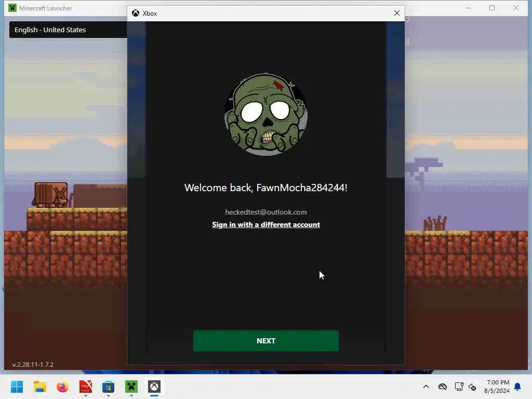Click the Xbox logo in dialog title bar
Screen dimensions: 532x399
136,13
